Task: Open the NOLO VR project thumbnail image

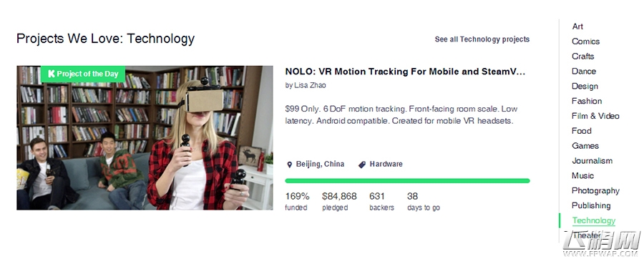Action: point(145,138)
